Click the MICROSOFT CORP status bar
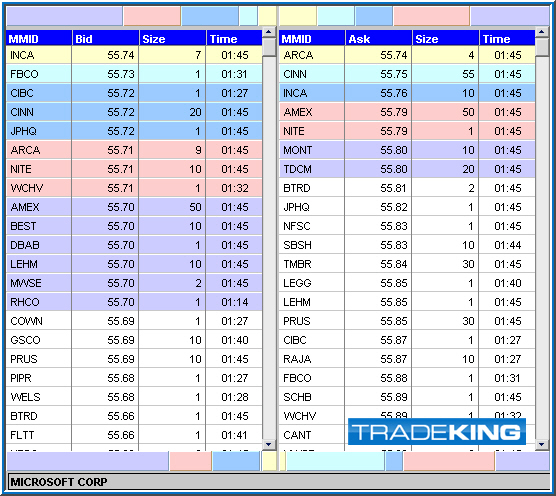Screen dimensions: 556x496 [x=278, y=482]
